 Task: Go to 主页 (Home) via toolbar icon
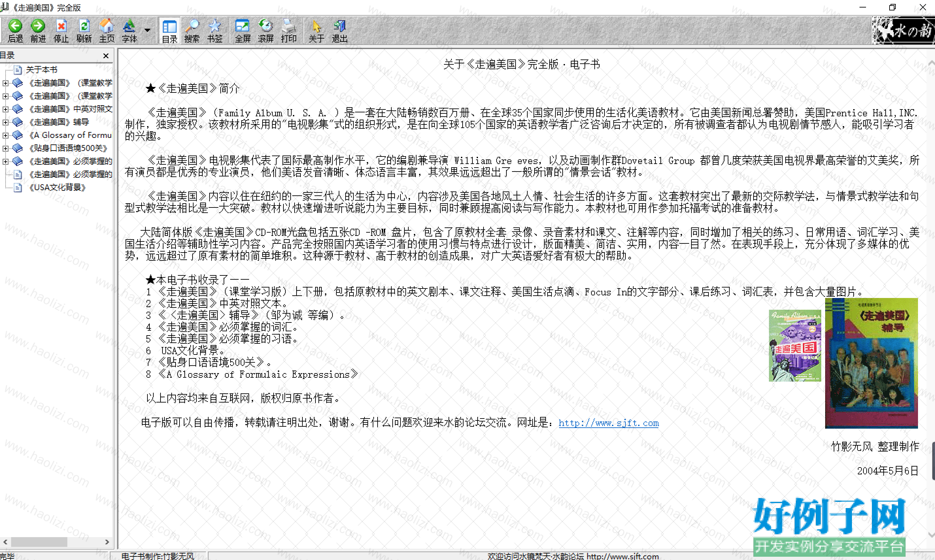pyautogui.click(x=107, y=31)
